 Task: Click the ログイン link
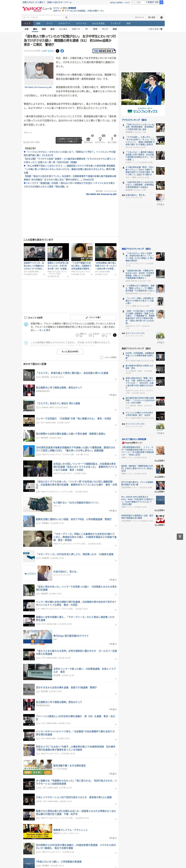pos(57,11)
